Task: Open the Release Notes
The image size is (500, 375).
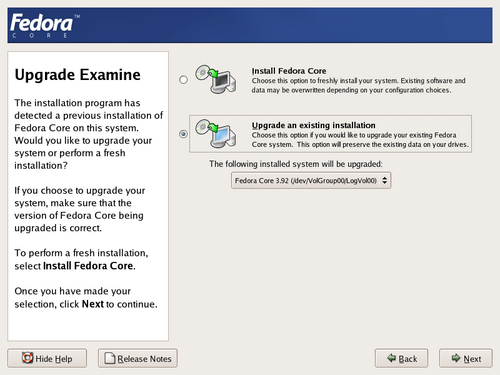Action: (x=138, y=358)
